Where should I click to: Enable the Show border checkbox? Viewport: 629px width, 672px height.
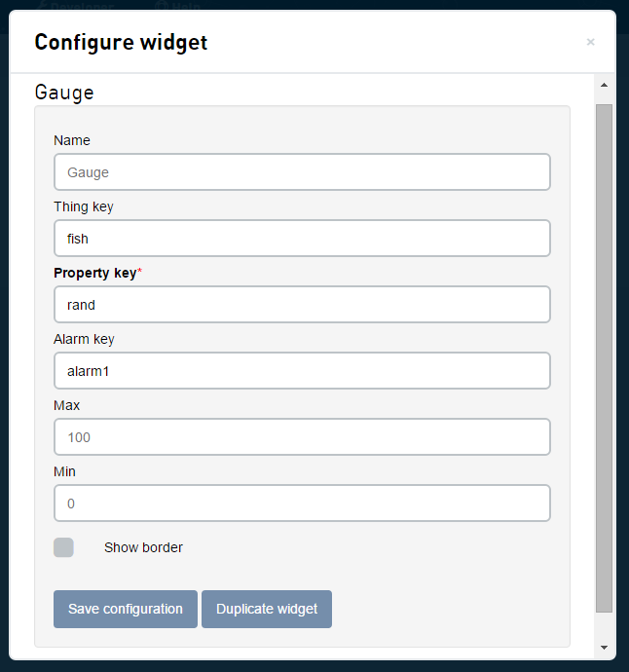(x=63, y=547)
